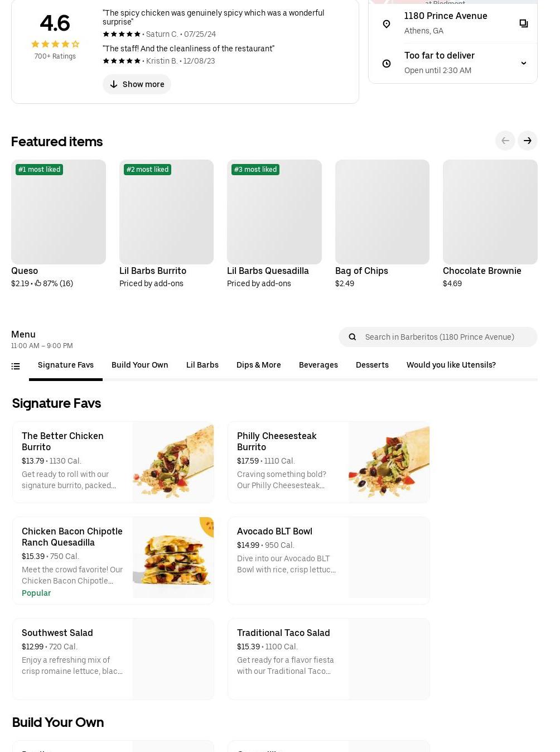Screen dimensions: 560x752
Task: Select the Lil Barbs Quesadilla featured thumbnail
Action: point(274,212)
